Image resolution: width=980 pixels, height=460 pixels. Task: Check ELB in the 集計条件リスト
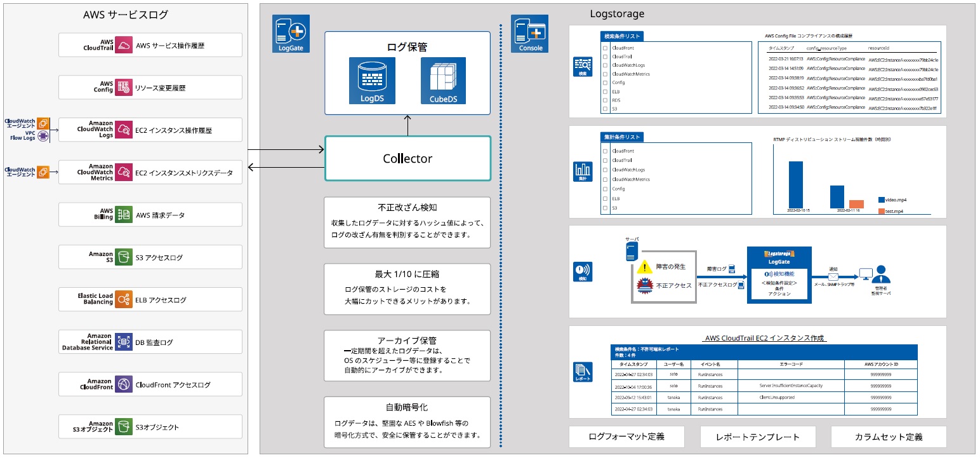605,199
